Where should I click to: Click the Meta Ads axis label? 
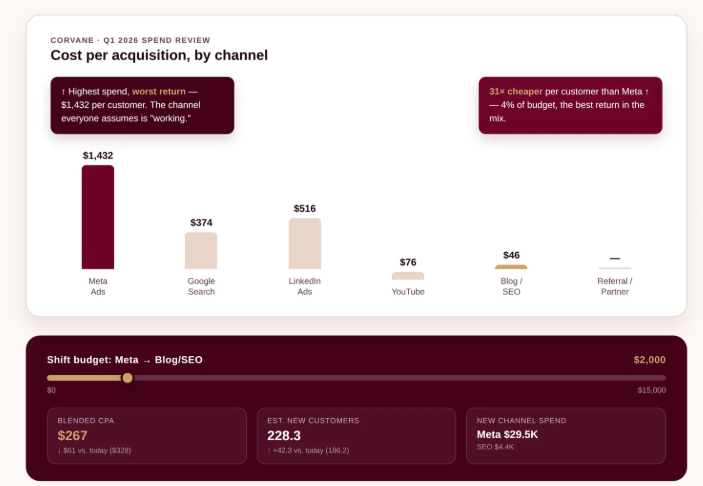pyautogui.click(x=98, y=286)
